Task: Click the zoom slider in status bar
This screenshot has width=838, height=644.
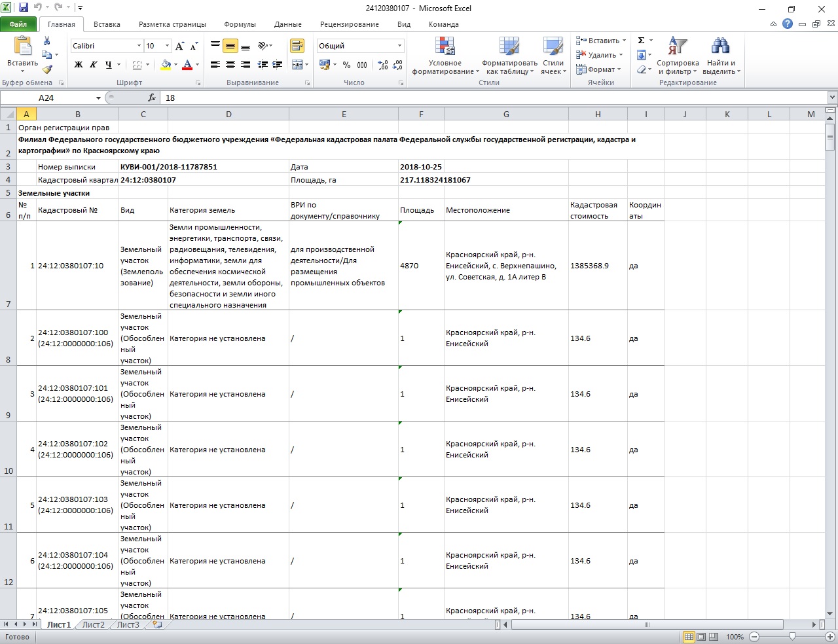Action: coord(792,637)
